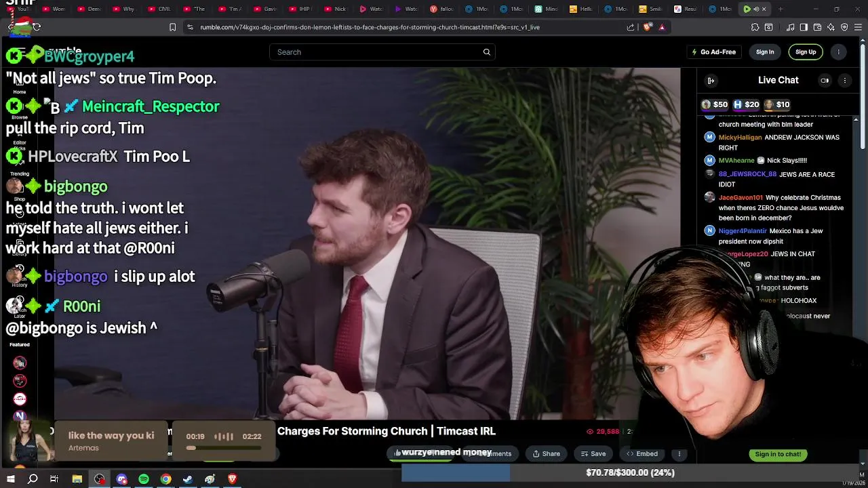This screenshot has height=488, width=868.
Task: Select the $20 rant badge in chat
Action: (x=746, y=104)
